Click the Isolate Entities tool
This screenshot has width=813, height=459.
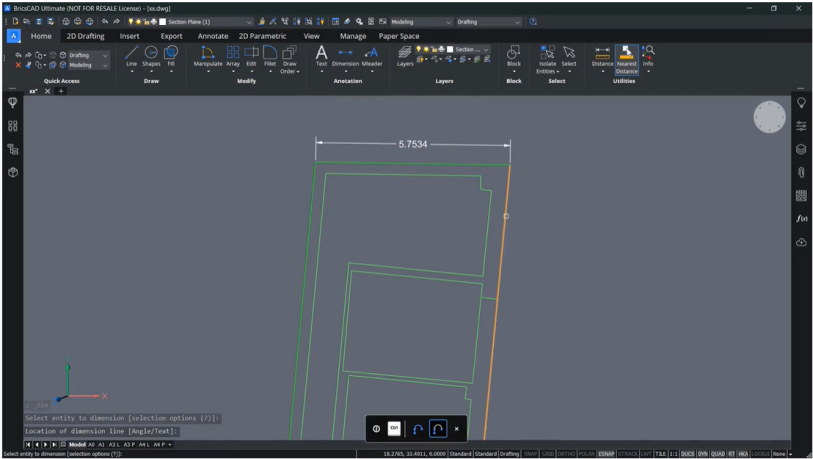tap(548, 60)
